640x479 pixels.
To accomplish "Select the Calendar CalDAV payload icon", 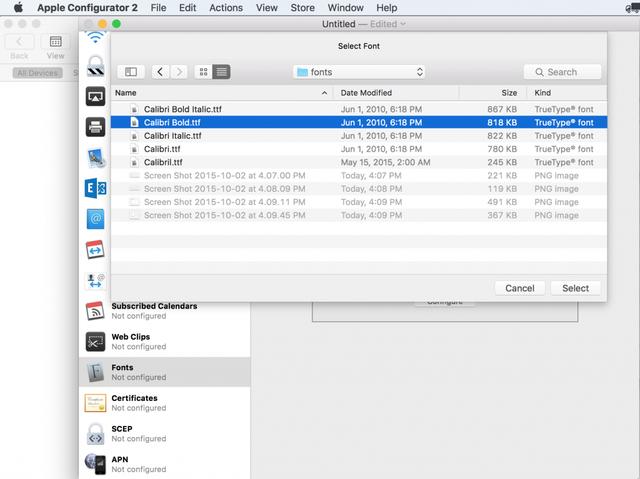I will [95, 249].
